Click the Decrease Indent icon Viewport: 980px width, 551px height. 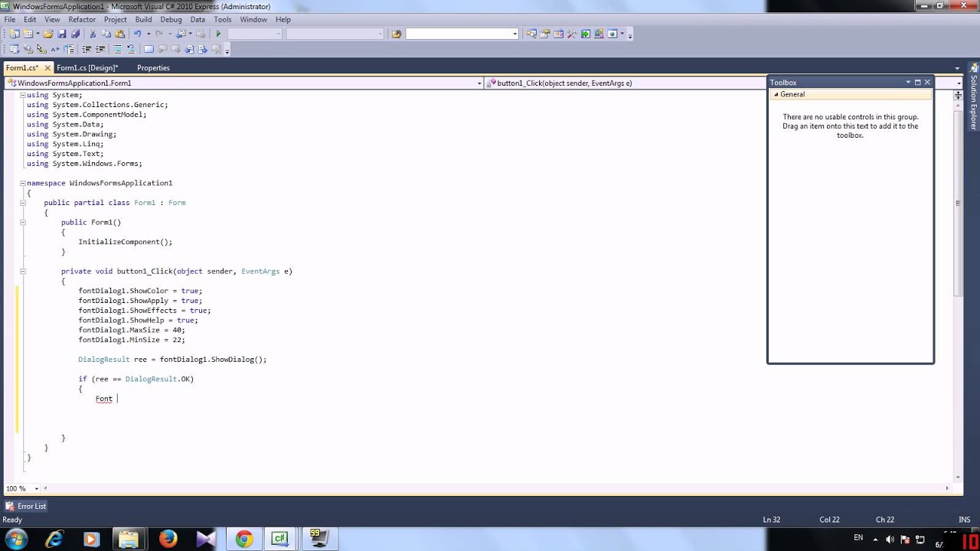pyautogui.click(x=86, y=49)
